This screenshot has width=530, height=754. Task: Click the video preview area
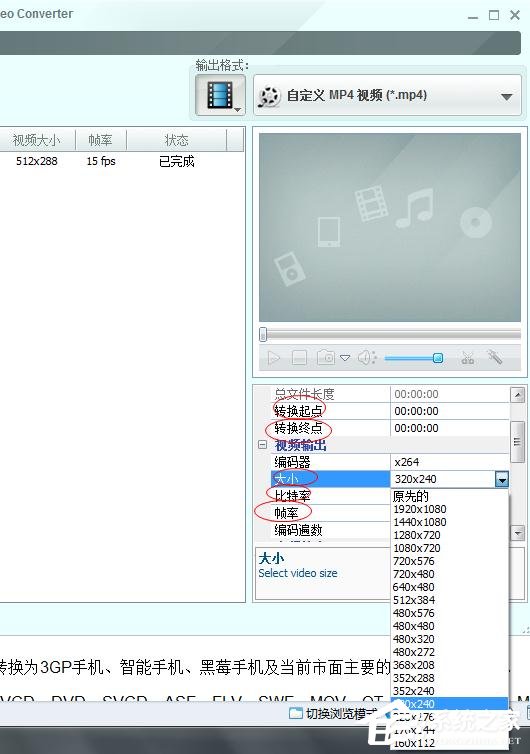pos(390,227)
